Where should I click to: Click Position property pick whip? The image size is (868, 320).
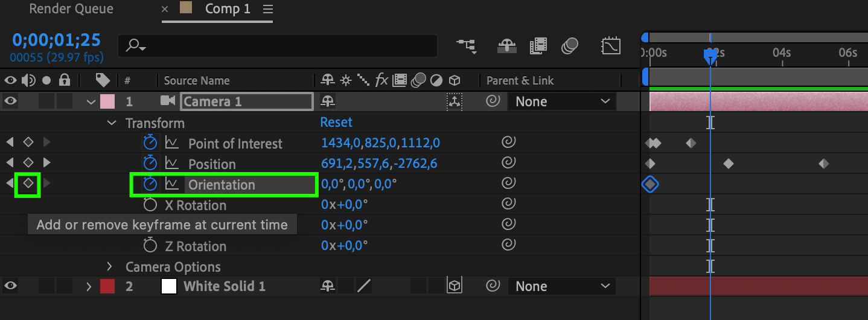point(509,164)
